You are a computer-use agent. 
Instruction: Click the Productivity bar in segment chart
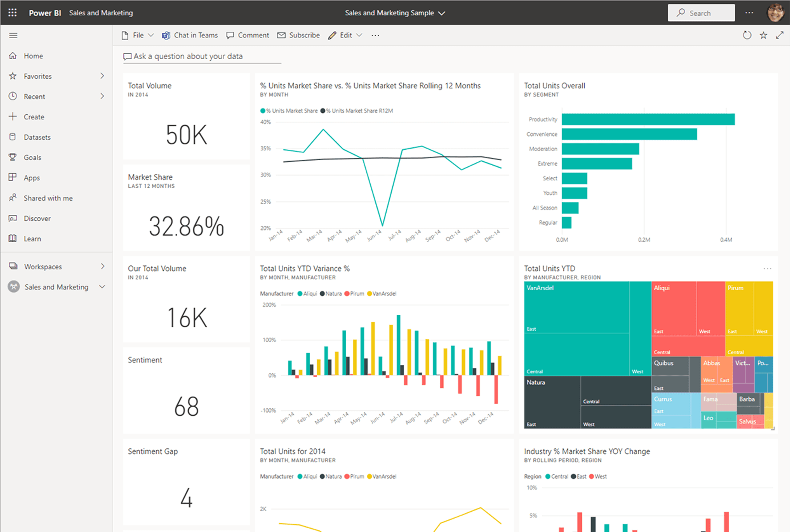[x=648, y=119]
